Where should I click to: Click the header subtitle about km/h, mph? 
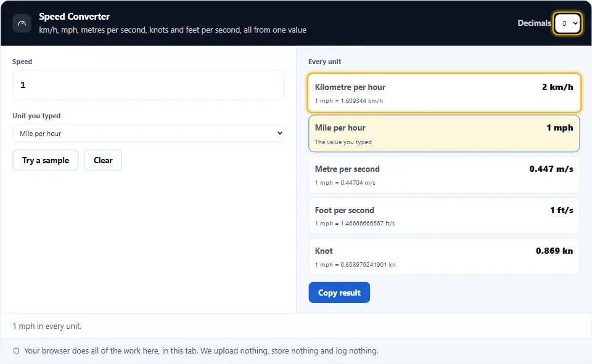(173, 30)
